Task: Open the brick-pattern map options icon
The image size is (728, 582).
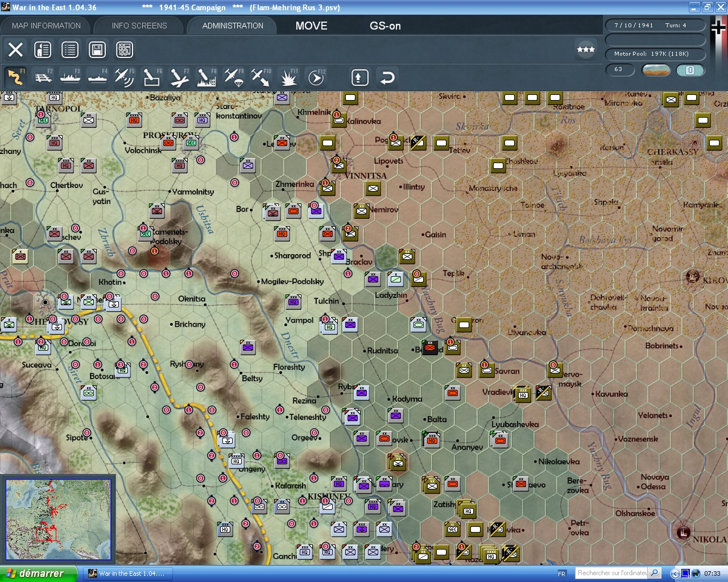Action: [125, 49]
